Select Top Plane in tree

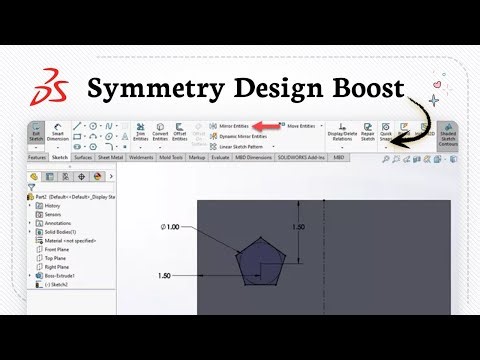[51, 258]
